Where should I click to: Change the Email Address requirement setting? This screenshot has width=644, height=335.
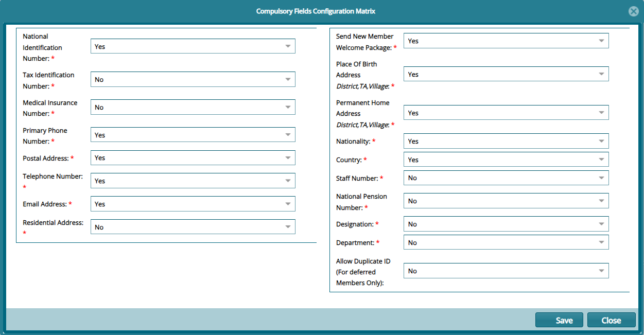pyautogui.click(x=287, y=204)
